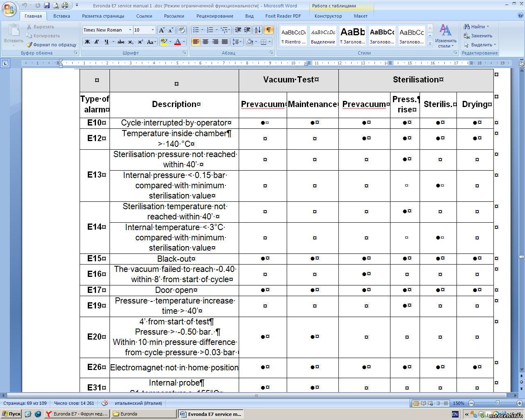Click Формат по образцу button
Viewport: 525px width, 420px height.
click(x=52, y=45)
